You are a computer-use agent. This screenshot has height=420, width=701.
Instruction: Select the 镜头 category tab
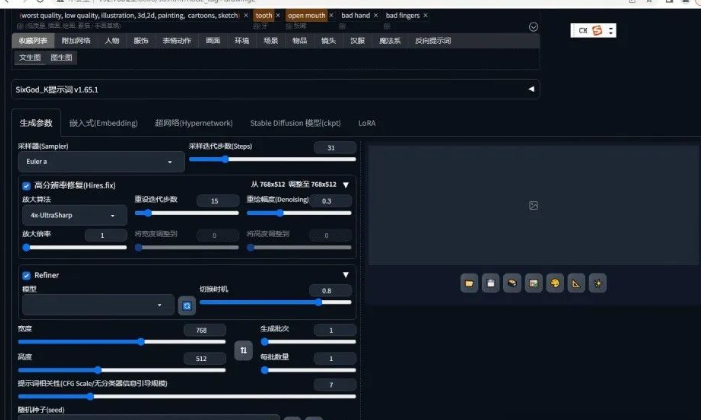(x=329, y=41)
